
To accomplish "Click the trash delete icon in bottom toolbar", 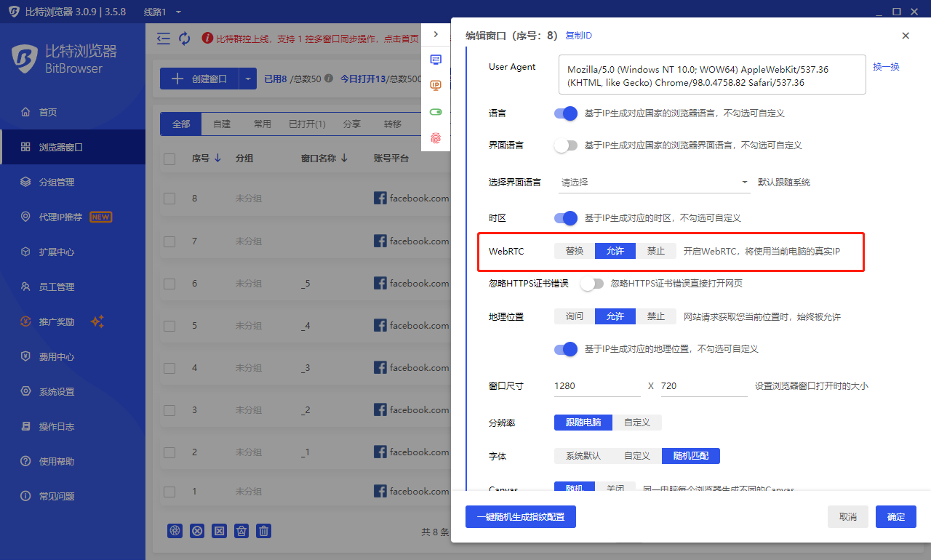I will point(265,531).
